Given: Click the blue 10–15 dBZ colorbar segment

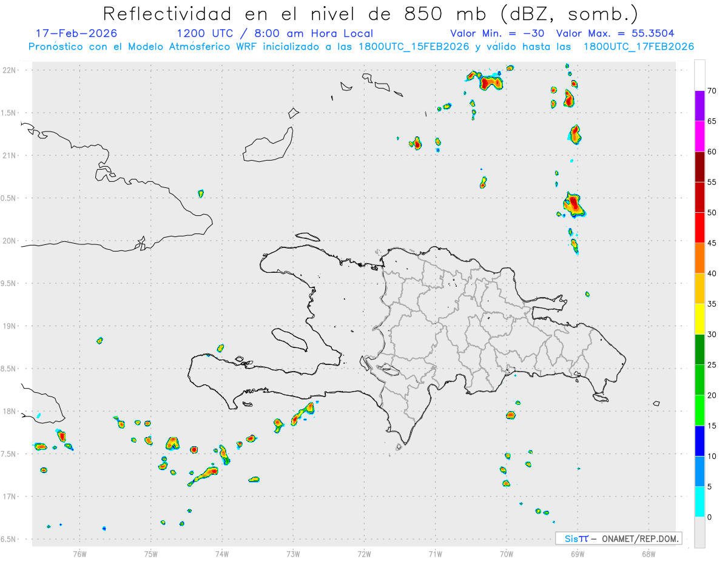Looking at the screenshot, I should (699, 441).
